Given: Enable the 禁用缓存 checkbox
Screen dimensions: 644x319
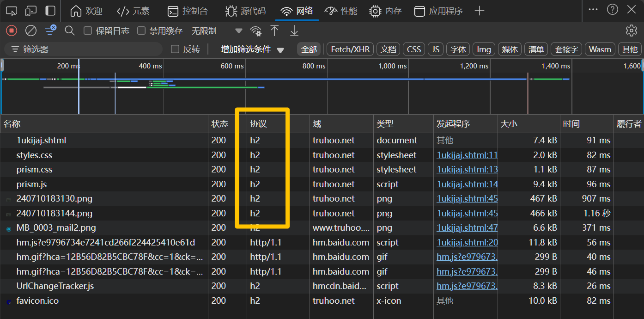Looking at the screenshot, I should 141,31.
